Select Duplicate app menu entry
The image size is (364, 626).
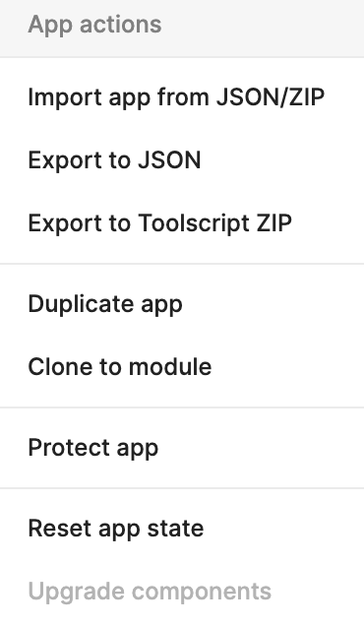pos(182,304)
